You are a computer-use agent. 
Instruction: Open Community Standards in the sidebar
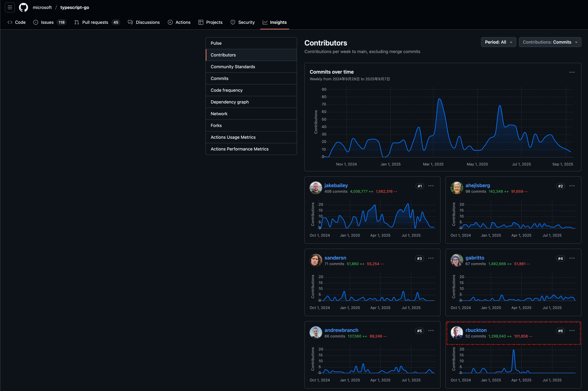pyautogui.click(x=251, y=67)
